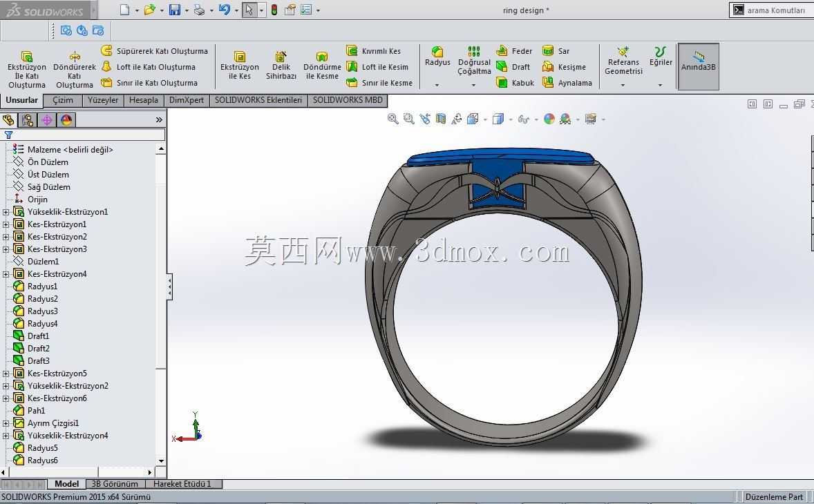Switch to the Hesapla tab
This screenshot has height=504, width=814.
(144, 100)
